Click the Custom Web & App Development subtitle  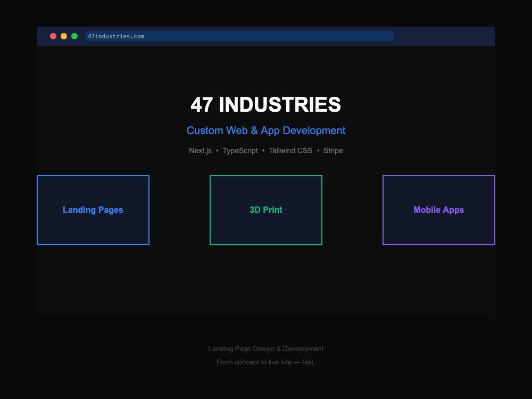(266, 131)
